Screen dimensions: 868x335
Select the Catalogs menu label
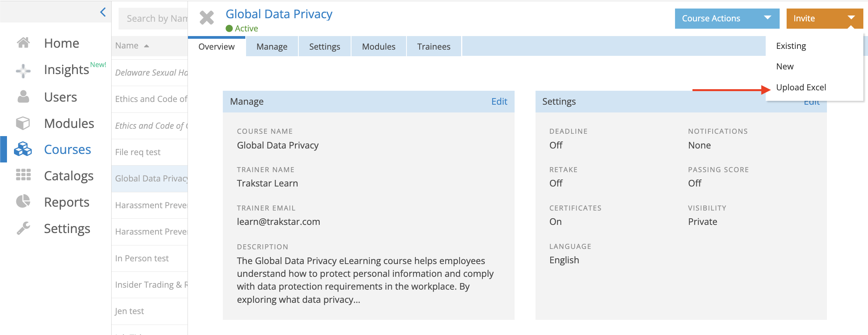point(69,176)
